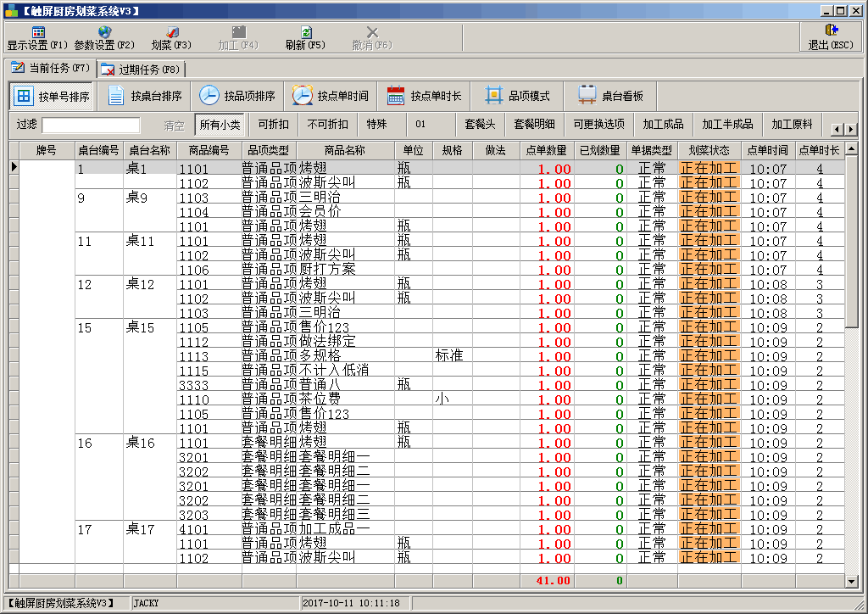
Task: Switch to 过期任务 (F8) tab
Action: [x=141, y=69]
